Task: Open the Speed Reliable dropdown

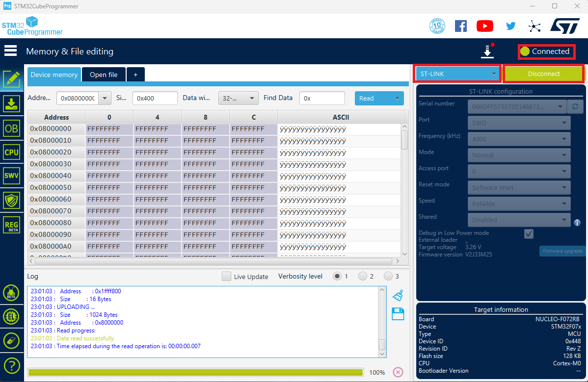Action: click(x=519, y=204)
